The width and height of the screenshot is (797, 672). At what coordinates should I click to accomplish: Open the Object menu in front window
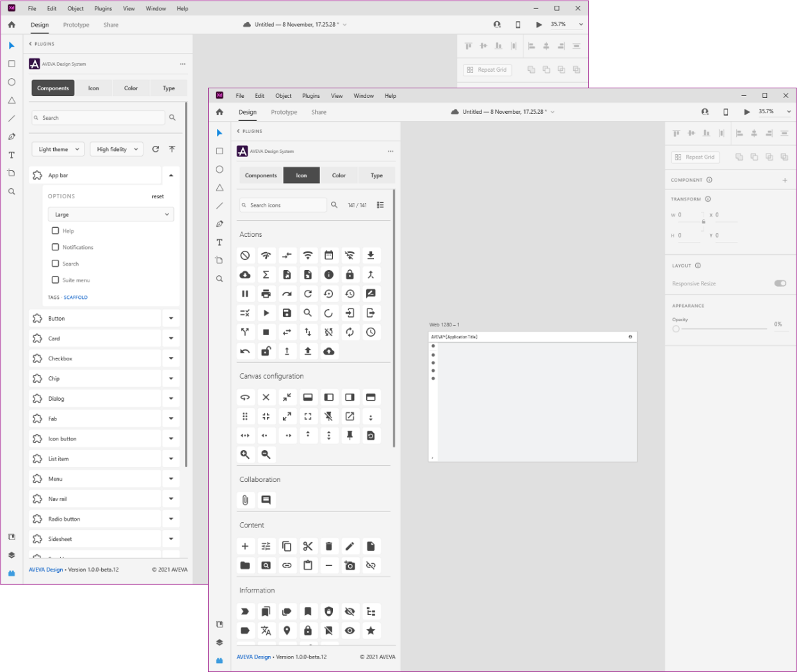(283, 96)
